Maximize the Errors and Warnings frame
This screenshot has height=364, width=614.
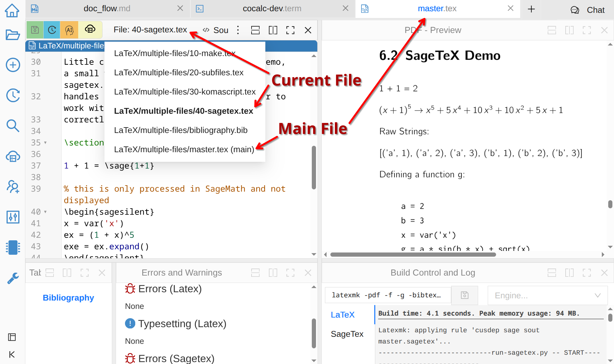[x=290, y=273]
